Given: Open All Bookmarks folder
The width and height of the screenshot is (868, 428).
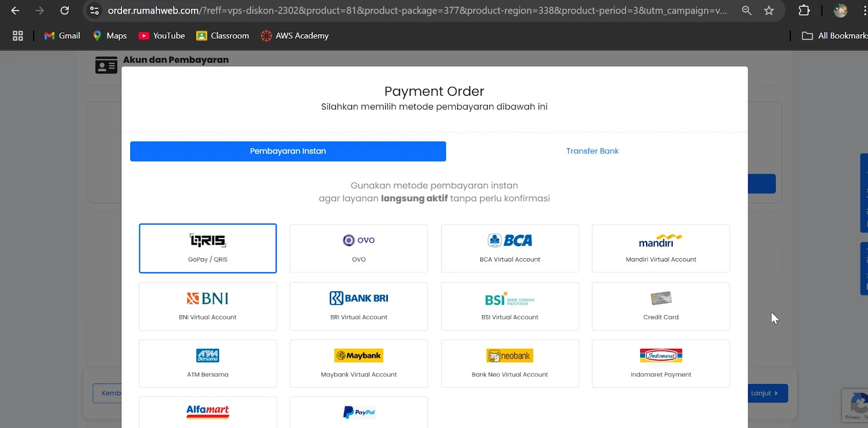Looking at the screenshot, I should pos(834,36).
